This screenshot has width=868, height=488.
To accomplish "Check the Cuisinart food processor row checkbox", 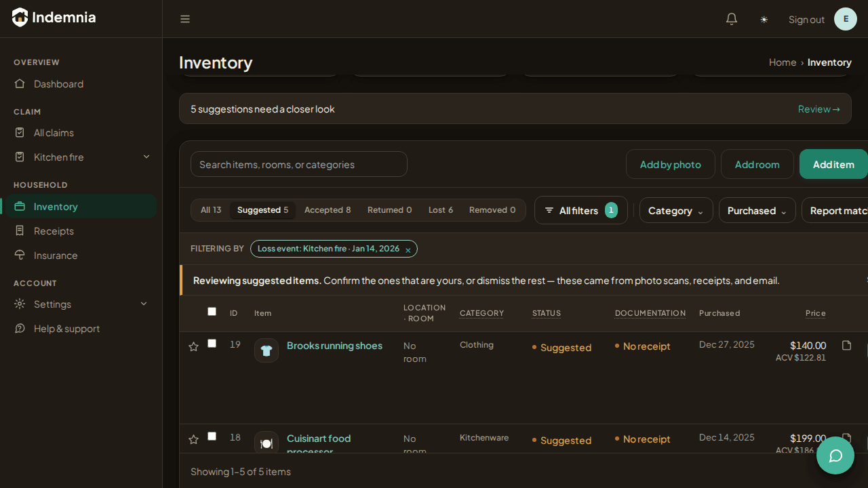I will (212, 436).
